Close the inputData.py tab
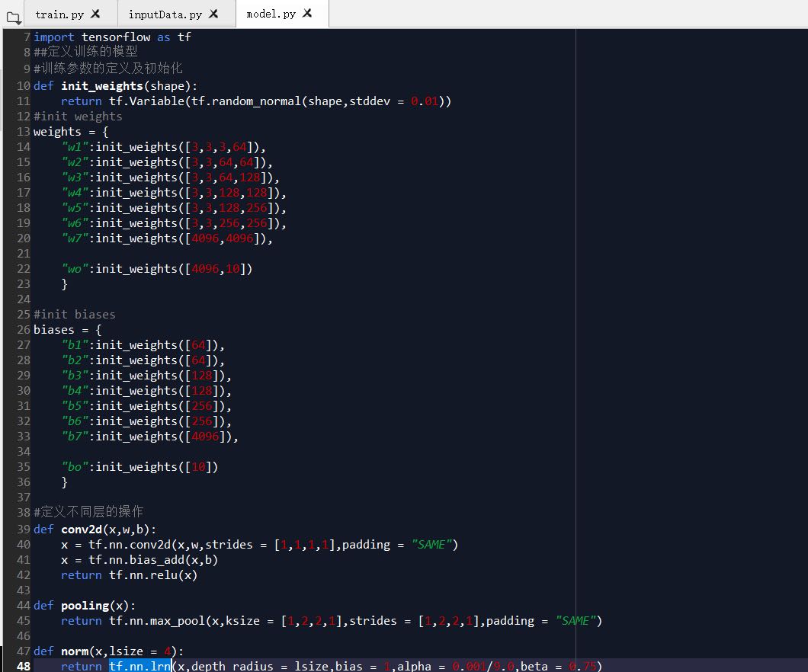 point(213,14)
